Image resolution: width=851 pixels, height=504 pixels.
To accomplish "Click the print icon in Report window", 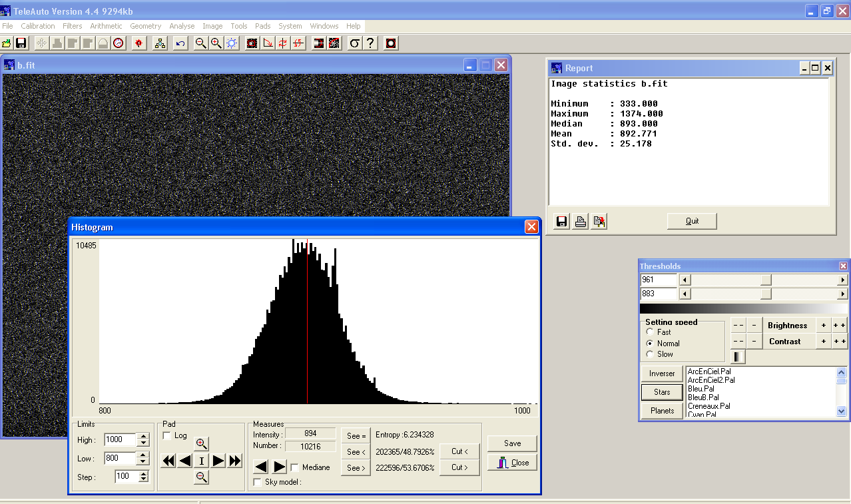I will tap(581, 222).
